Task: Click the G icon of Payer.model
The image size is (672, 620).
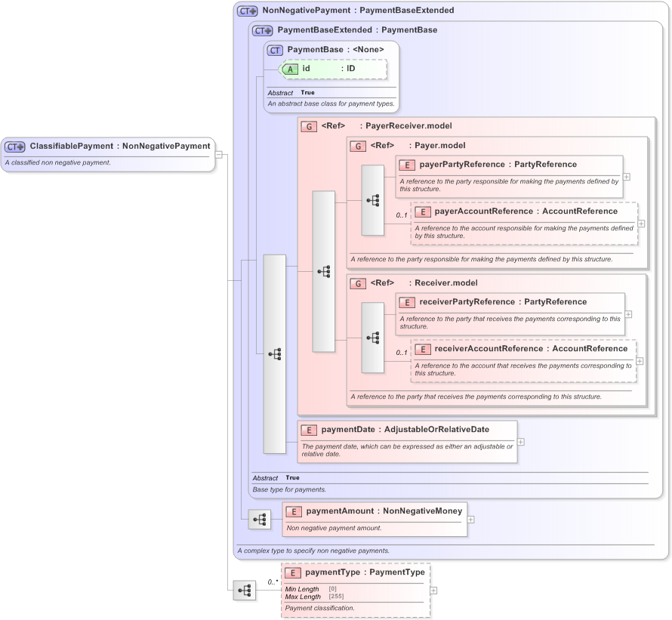Action: [357, 147]
